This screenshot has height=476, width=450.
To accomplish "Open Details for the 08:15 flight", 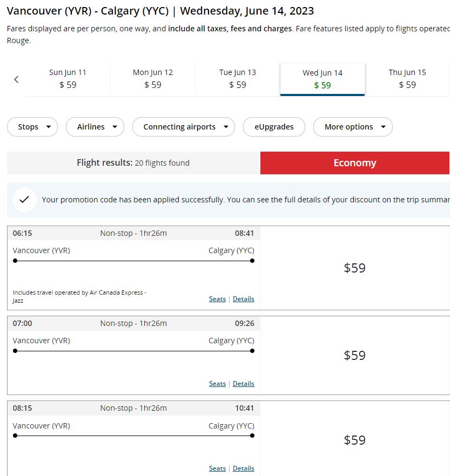I will (x=244, y=468).
